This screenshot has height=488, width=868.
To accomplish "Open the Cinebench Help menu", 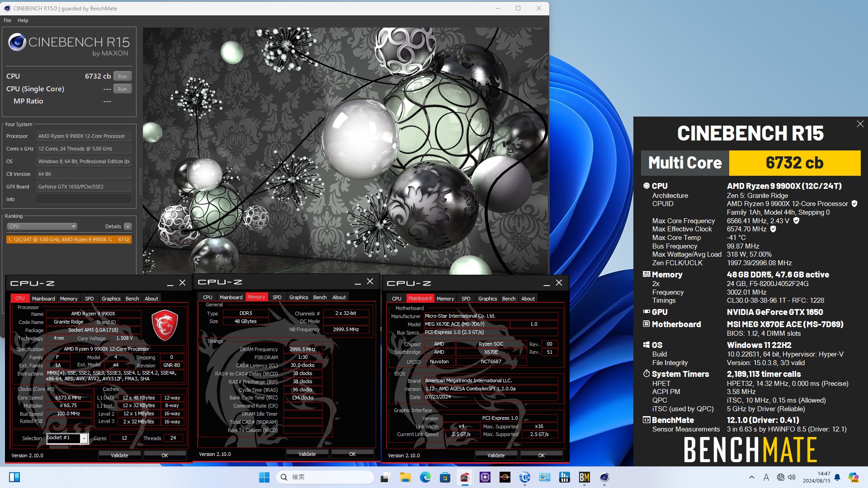I will (x=23, y=20).
